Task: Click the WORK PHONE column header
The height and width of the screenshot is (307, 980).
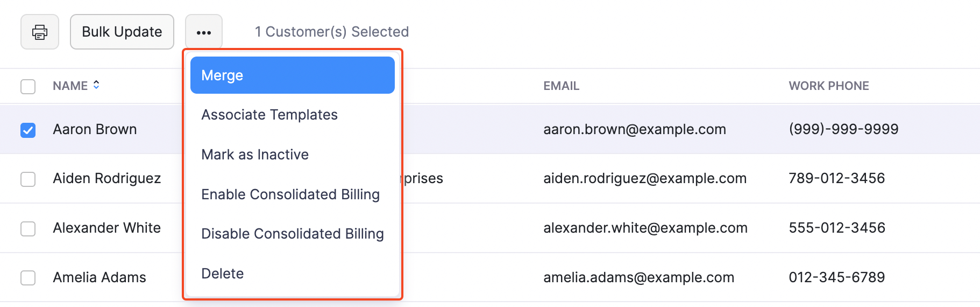Action: click(x=828, y=86)
